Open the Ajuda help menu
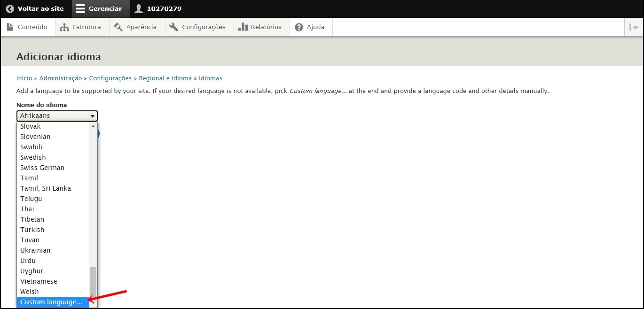 coord(310,27)
